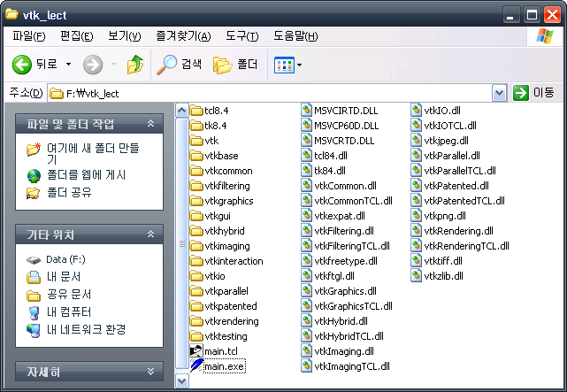Select the tk8.4 folder icon
567x392 pixels.
[196, 126]
